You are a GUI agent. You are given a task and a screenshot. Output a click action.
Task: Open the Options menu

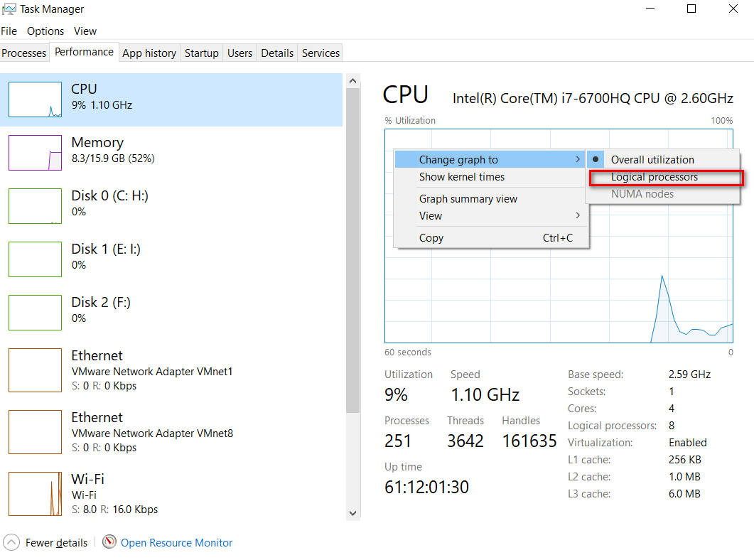(45, 31)
